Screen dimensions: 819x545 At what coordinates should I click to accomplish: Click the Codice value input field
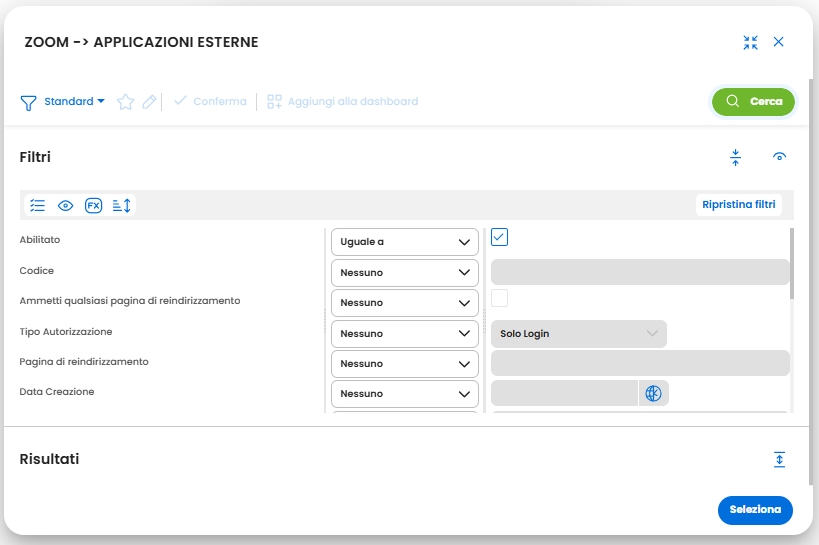click(x=640, y=272)
